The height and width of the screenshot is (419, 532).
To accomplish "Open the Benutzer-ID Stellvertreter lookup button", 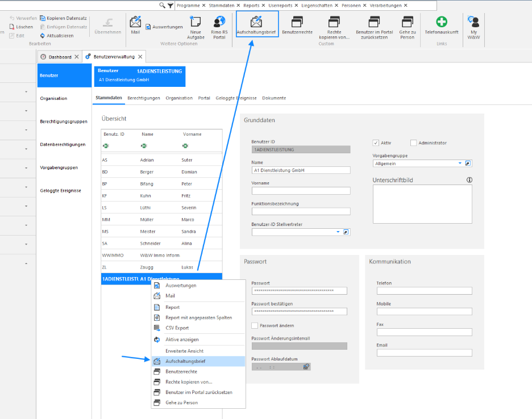I will coord(346,232).
